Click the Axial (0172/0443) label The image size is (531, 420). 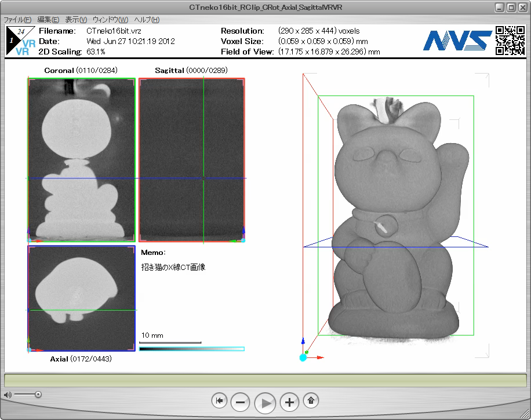(81, 359)
